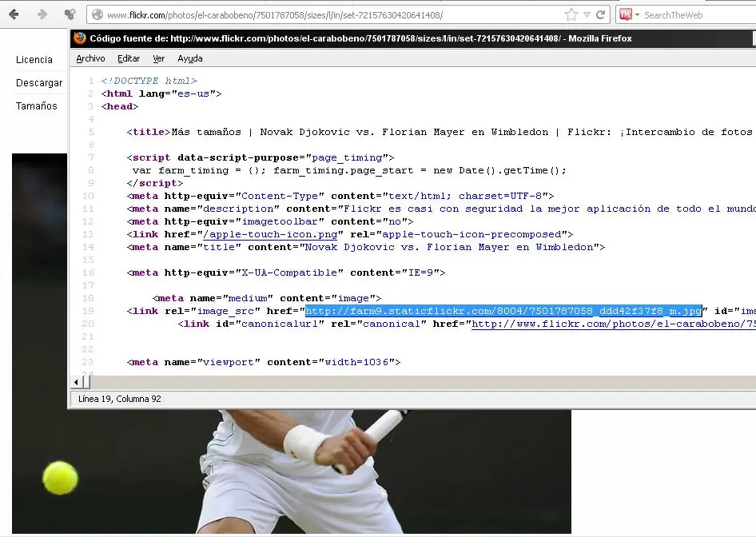Click the meta name="title" line 14
The image size is (756, 537).
[366, 247]
